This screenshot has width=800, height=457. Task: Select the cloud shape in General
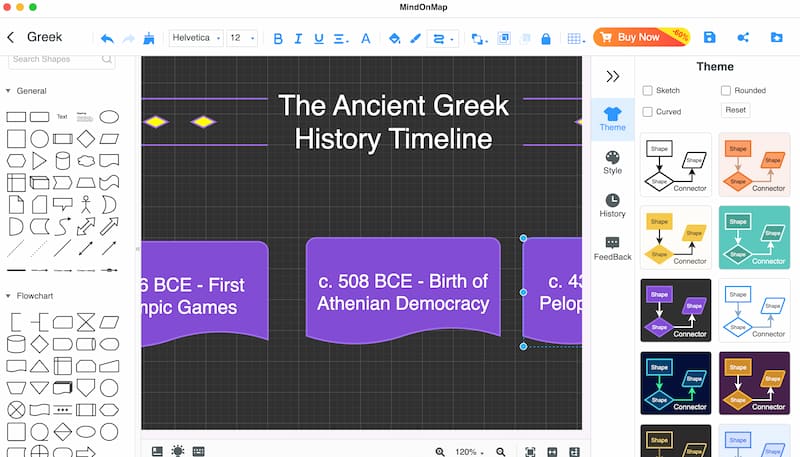(x=86, y=161)
